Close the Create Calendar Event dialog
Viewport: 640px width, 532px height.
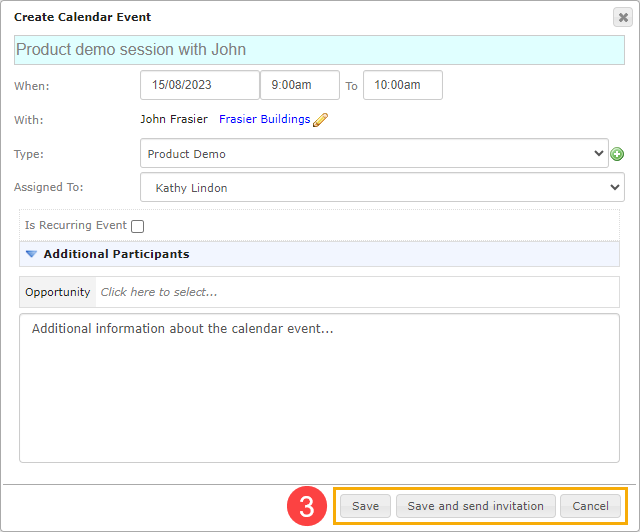tap(623, 18)
